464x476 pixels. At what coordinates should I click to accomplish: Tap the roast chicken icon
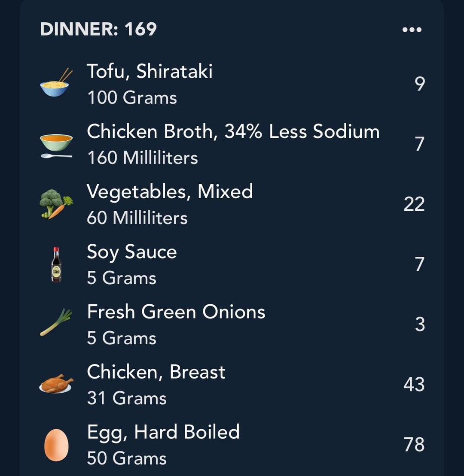[x=56, y=384]
